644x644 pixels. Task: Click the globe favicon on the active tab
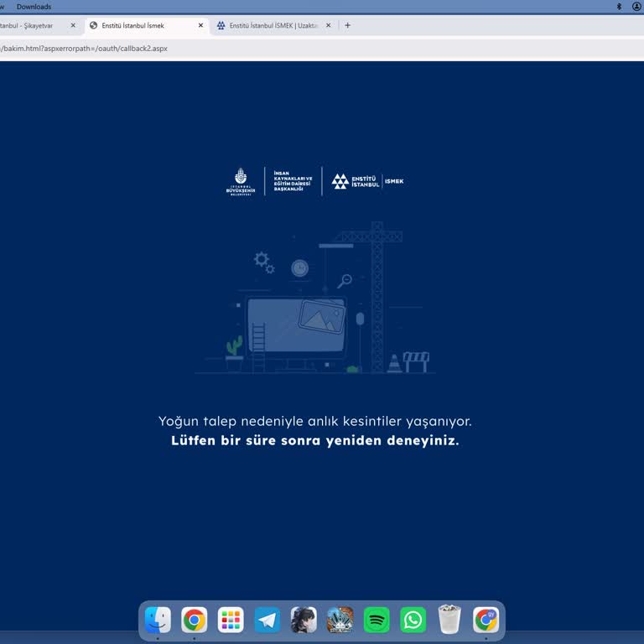pos(94,25)
